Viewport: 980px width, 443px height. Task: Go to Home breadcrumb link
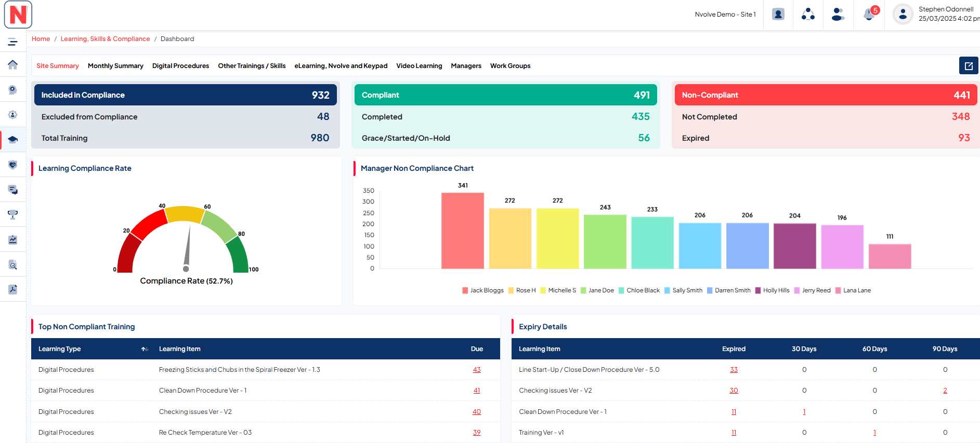[x=41, y=39]
